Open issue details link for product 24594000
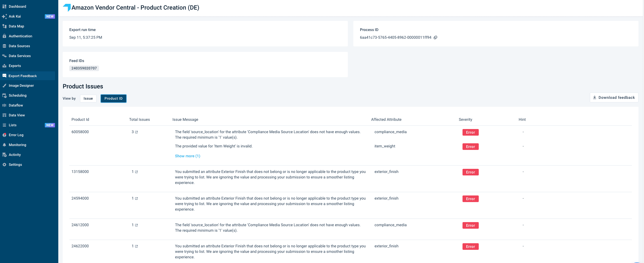The image size is (644, 263). coord(136,198)
